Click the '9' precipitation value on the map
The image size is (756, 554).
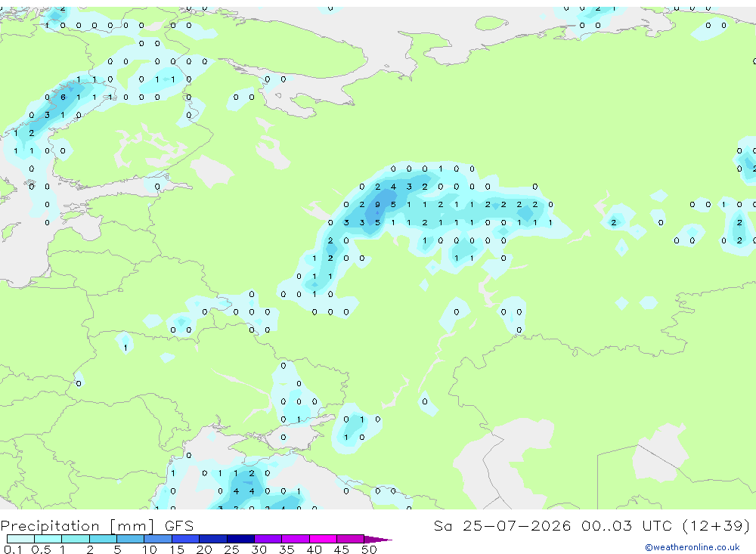point(377,204)
